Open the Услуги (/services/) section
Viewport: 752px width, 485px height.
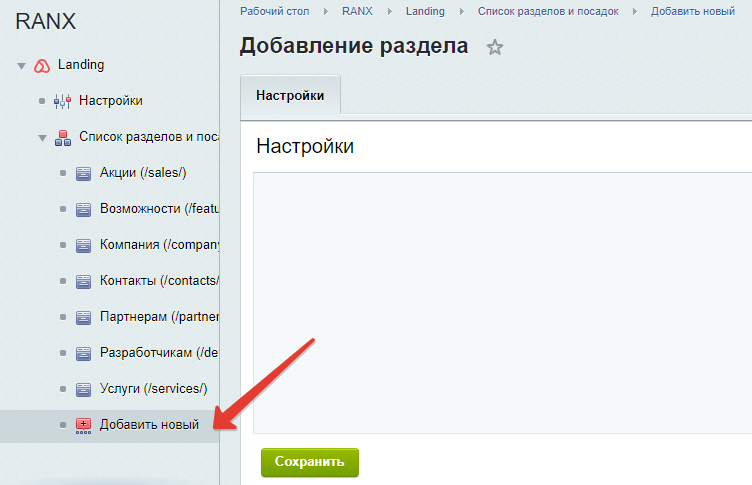[x=153, y=388]
